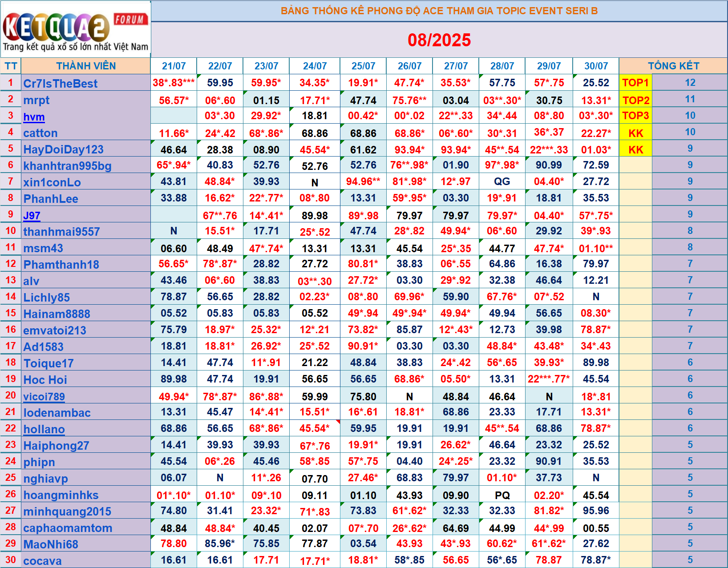This screenshot has height=568, width=728.
Task: Select total score 12 for Cr7IsTheBest
Action: [689, 83]
